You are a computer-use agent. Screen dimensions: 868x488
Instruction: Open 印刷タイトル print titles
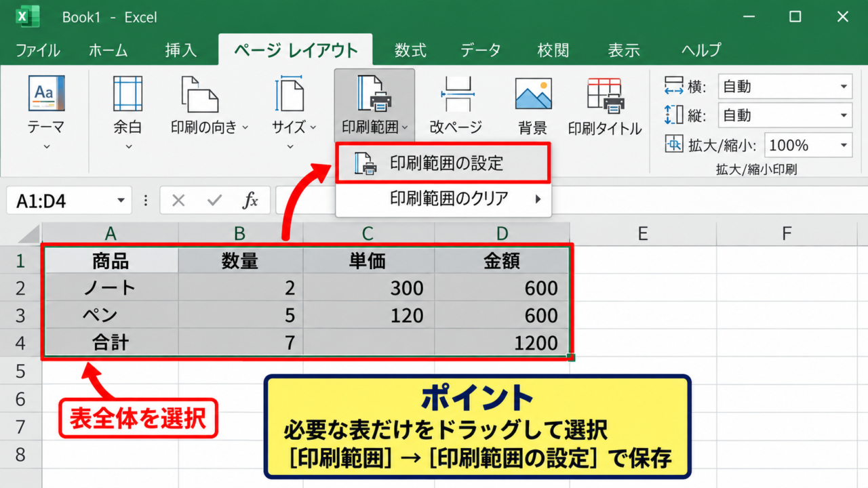pos(604,104)
